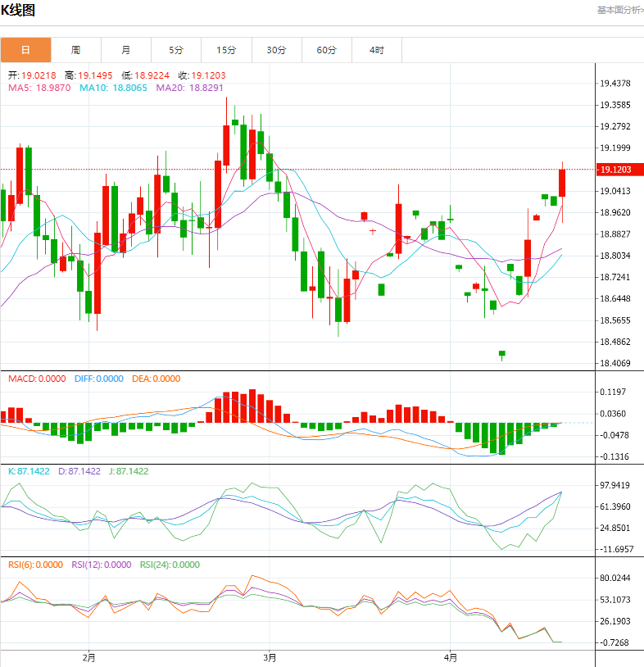Select the 4时 four-hour tab
644x667 pixels.
tap(376, 50)
